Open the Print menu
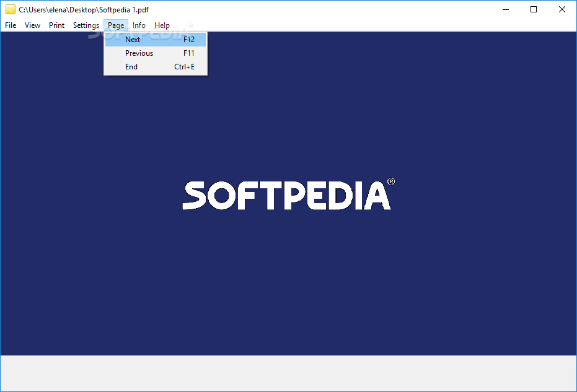577x392 pixels. point(56,25)
